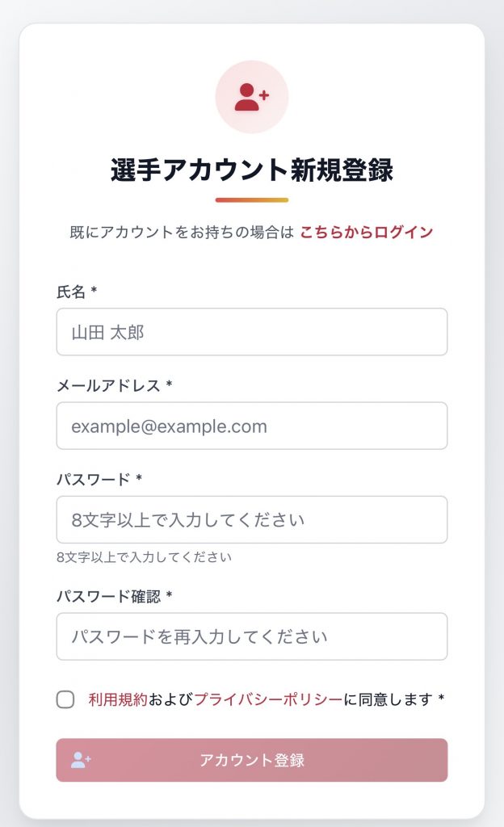
Task: Click the user-plus avatar icon at top
Action: coord(251,97)
